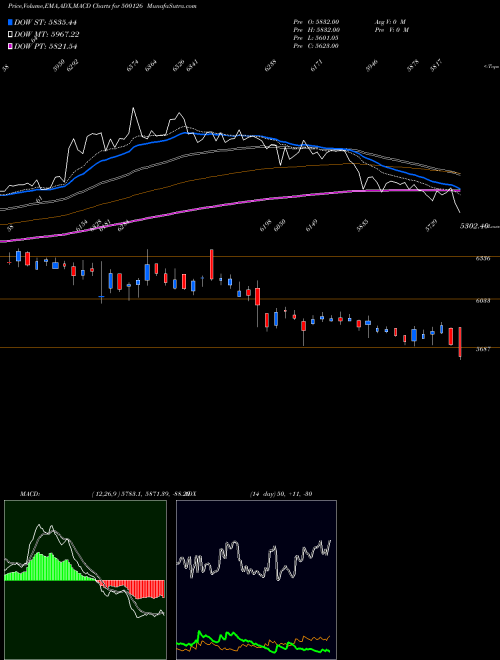Viewport: 500px width, 660px height.
Task: Click the last red candlestick at far right
Action: pyautogui.click(x=460, y=343)
